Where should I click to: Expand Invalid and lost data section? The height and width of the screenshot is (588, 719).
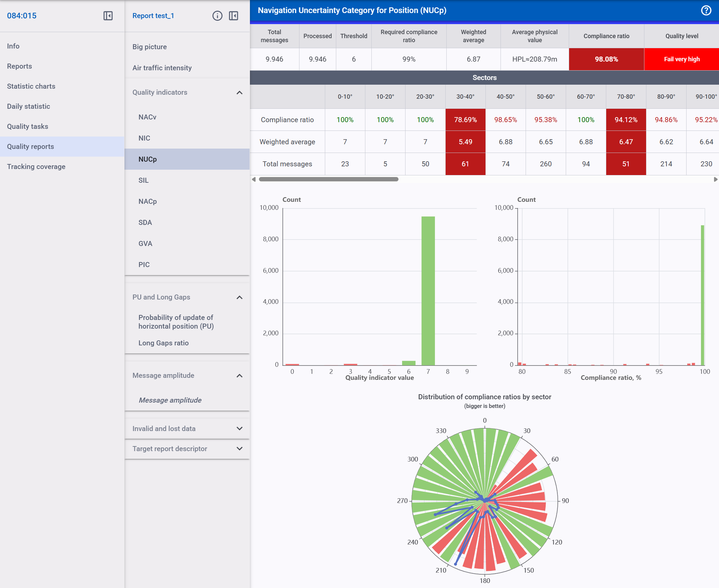pos(239,428)
